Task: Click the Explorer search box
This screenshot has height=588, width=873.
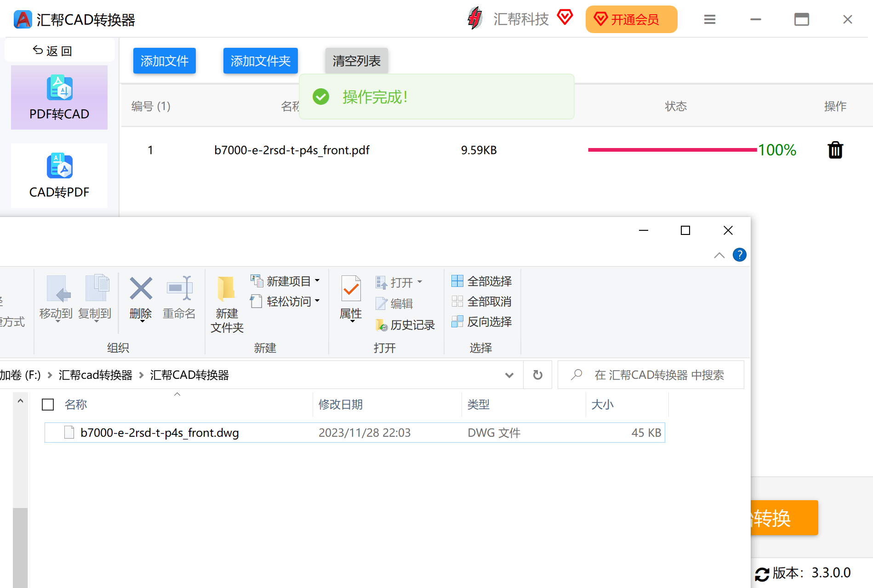Action: [651, 375]
